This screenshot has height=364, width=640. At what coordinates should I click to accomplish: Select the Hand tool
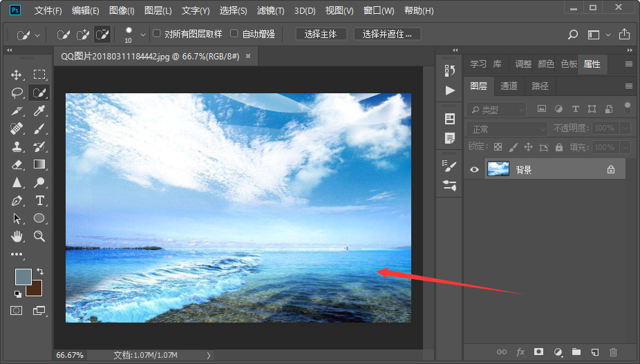tap(17, 236)
